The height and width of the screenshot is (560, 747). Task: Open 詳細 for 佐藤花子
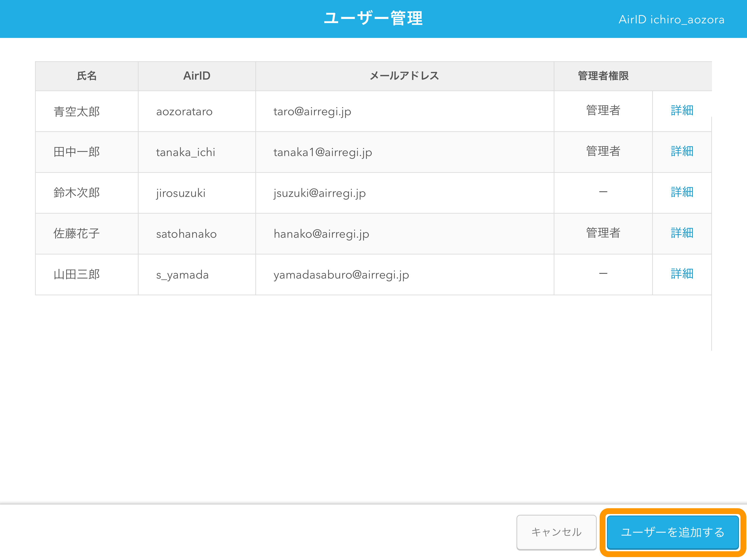[x=682, y=233]
